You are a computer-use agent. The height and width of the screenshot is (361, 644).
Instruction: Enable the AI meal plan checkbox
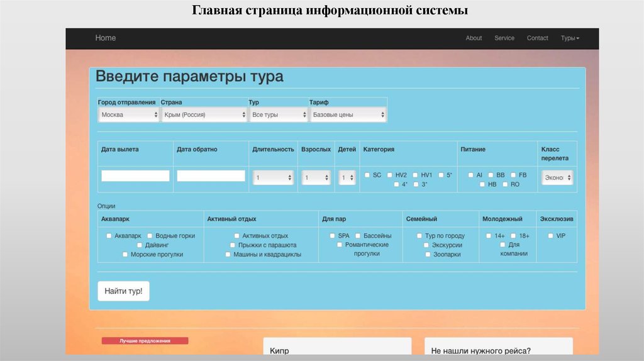pos(470,175)
